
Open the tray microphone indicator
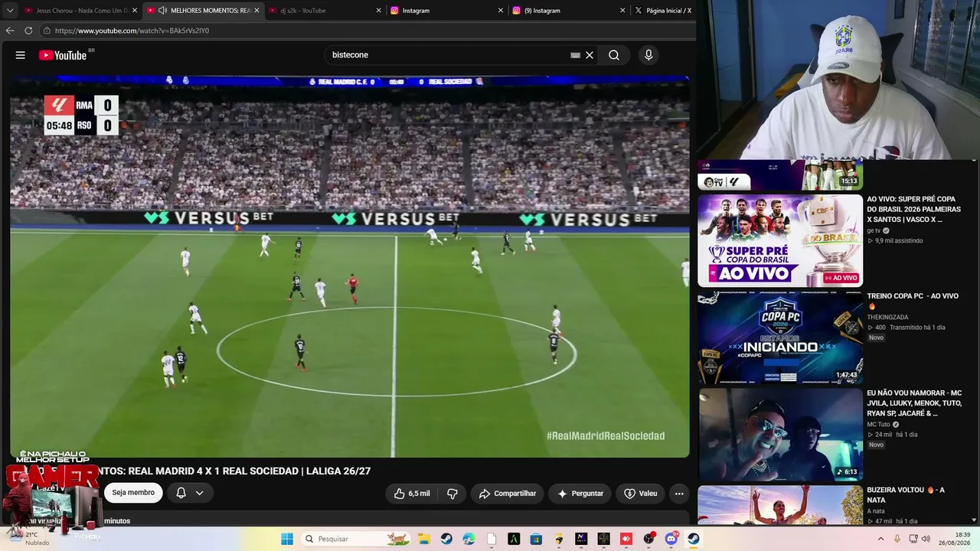897,539
